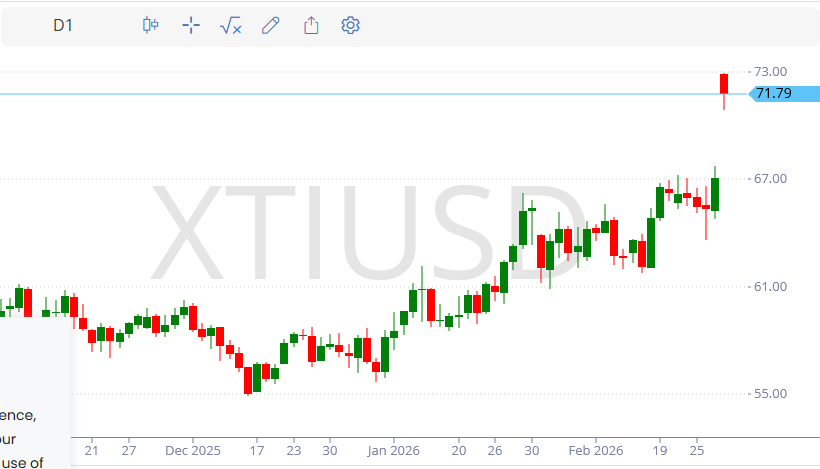
Task: Open the indicators square-root icon
Action: click(x=231, y=25)
